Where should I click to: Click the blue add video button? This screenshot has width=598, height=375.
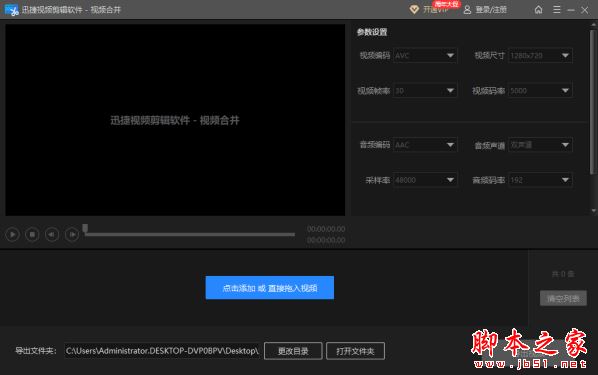coord(270,288)
